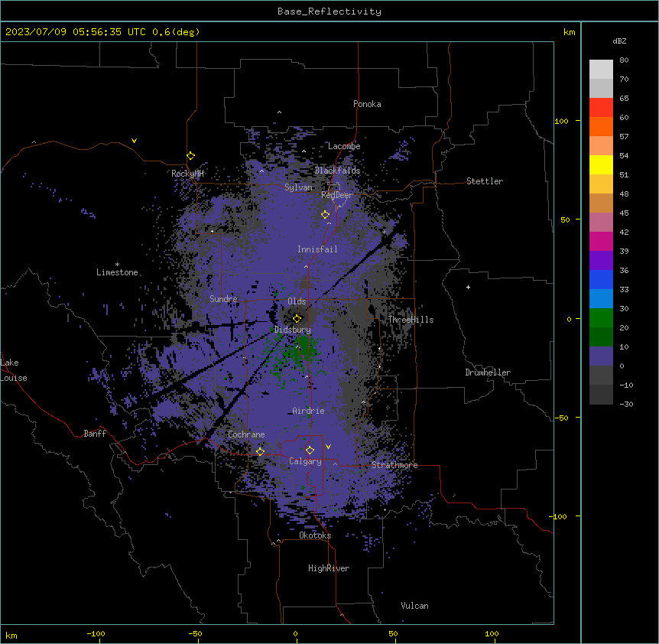This screenshot has width=659, height=644.
Task: Click the 80 value on dBZ legend
Action: coord(624,60)
